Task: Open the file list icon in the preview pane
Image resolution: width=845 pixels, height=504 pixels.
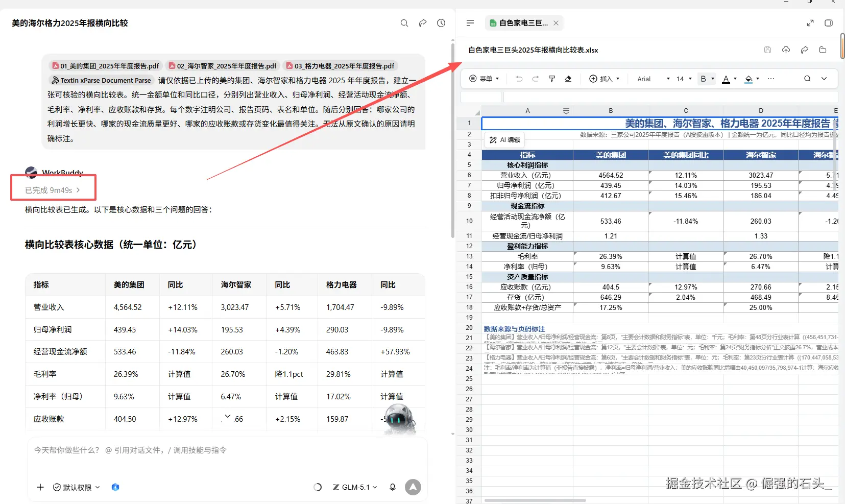Action: [x=470, y=23]
